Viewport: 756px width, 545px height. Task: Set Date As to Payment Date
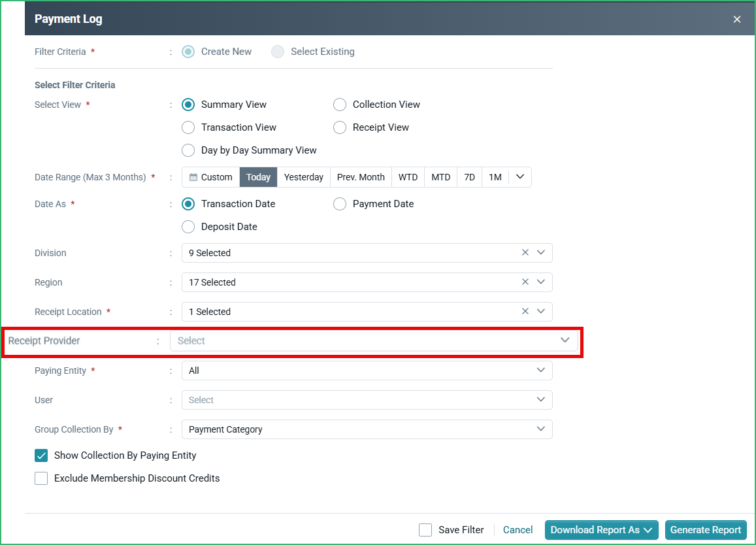click(340, 204)
